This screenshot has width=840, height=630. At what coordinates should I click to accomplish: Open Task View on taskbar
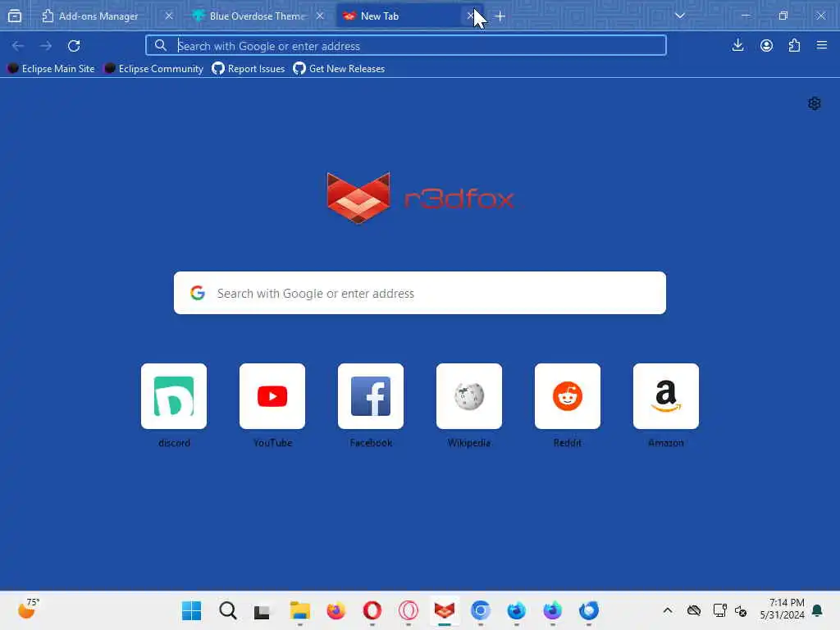point(262,610)
